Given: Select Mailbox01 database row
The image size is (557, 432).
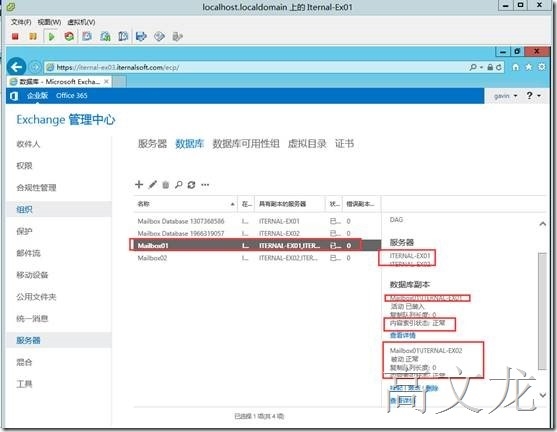Looking at the screenshot, I should coord(257,245).
